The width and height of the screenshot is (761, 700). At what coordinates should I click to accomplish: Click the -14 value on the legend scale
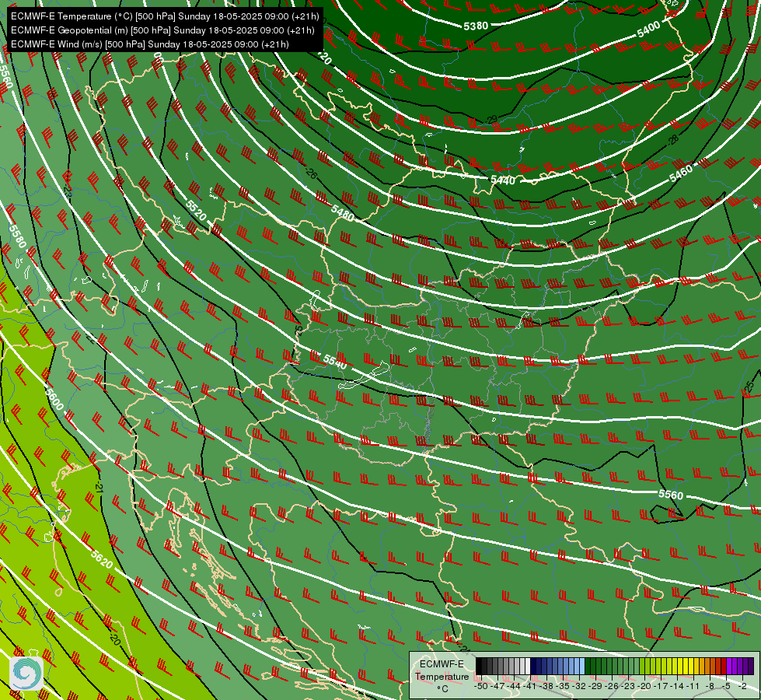678,687
